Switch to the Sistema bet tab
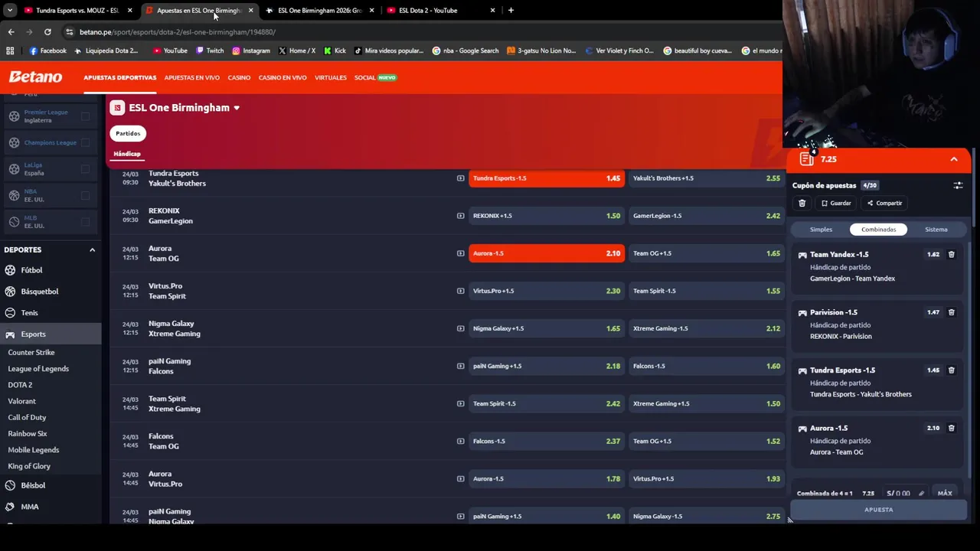Screen dimensions: 980x551 [936, 230]
